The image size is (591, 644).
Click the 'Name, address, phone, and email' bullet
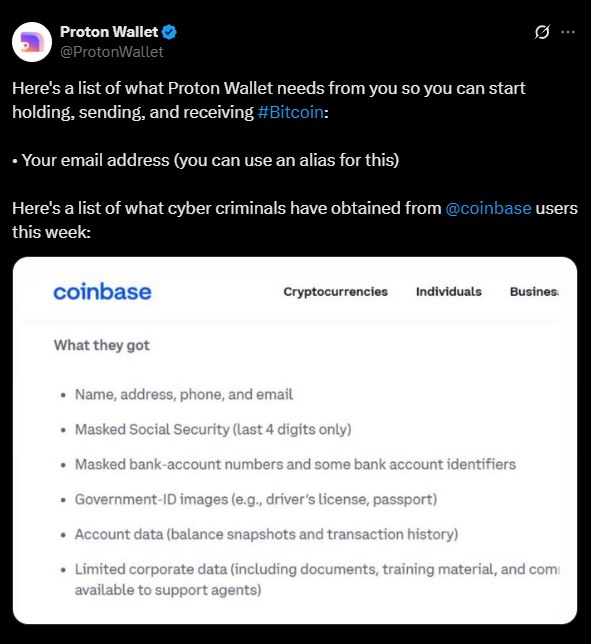(184, 394)
